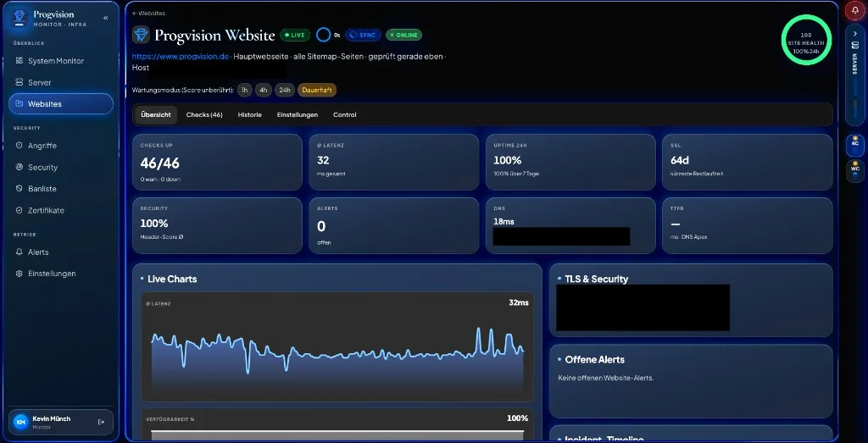Click the SSL 64d card

coord(748,162)
